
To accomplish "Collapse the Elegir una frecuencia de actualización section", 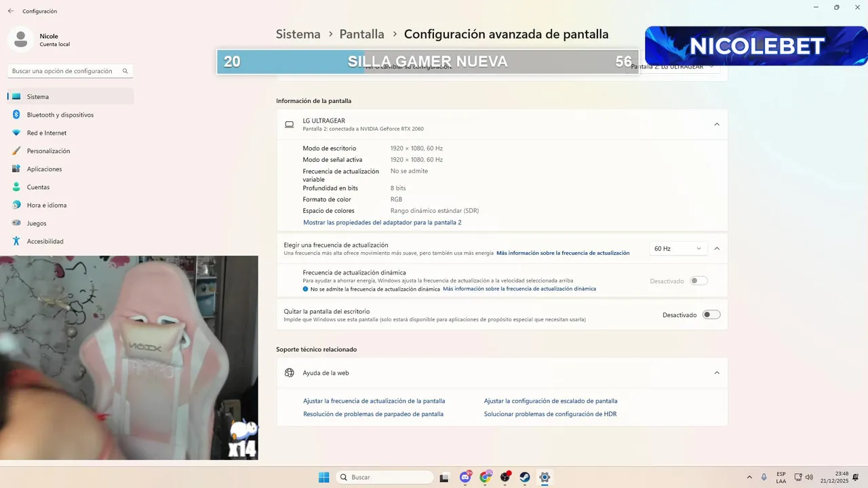I will pyautogui.click(x=717, y=249).
